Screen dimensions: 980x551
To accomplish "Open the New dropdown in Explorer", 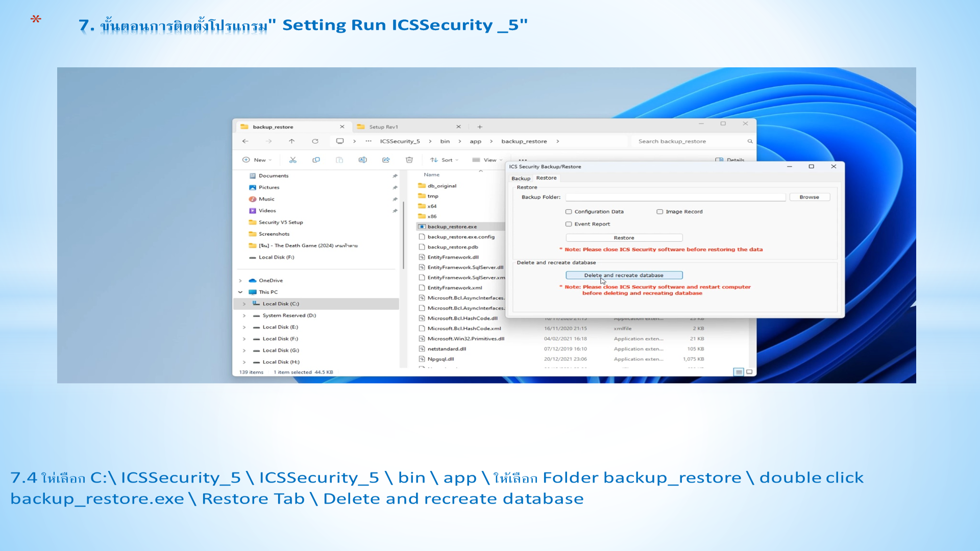I will 257,160.
